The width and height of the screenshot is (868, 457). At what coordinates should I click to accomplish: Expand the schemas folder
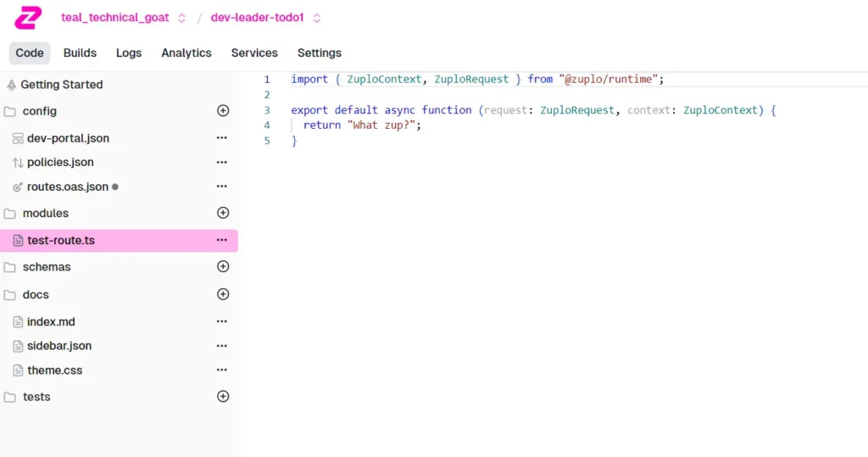coord(47,267)
